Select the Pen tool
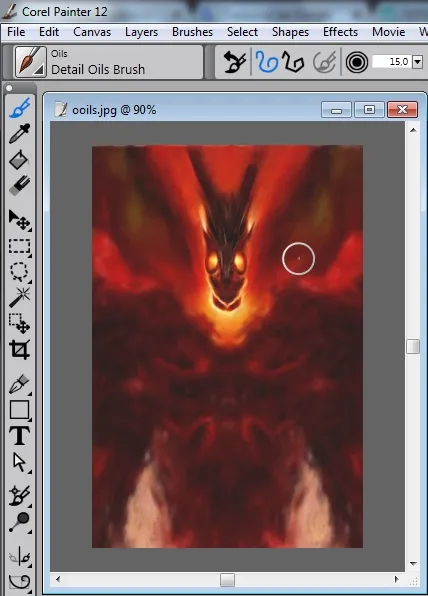 coord(19,384)
